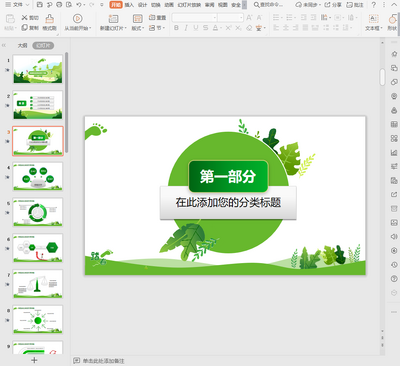The height and width of the screenshot is (366, 400).
Task: Select the Format Painter (格式刷) brush
Action: coord(49,18)
